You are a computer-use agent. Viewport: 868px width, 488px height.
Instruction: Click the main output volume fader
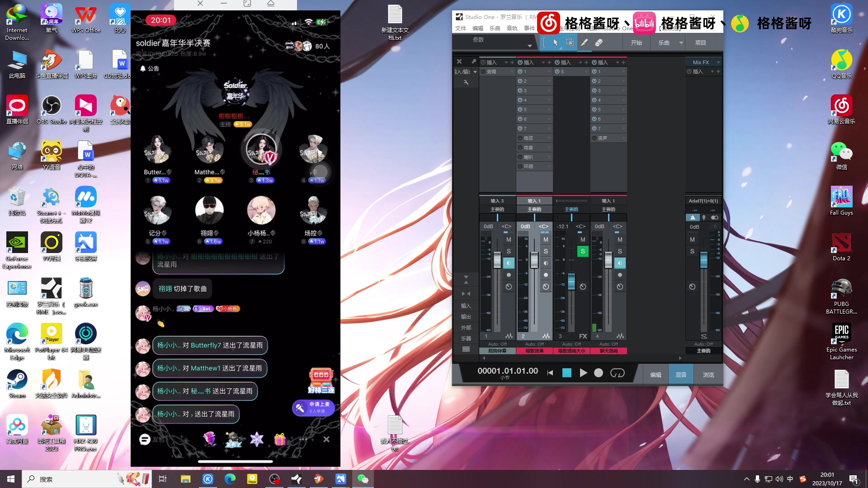coord(703,259)
